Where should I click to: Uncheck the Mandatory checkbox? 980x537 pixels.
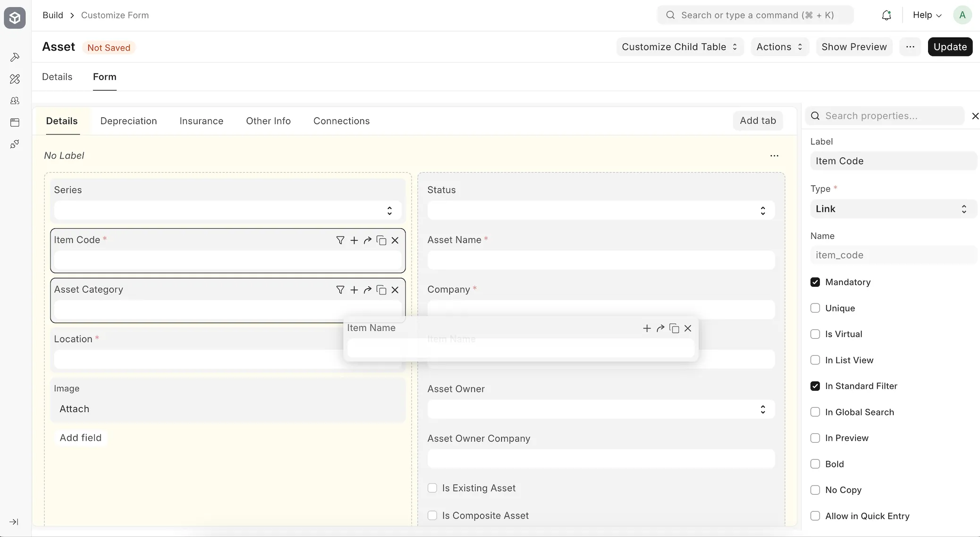[815, 282]
